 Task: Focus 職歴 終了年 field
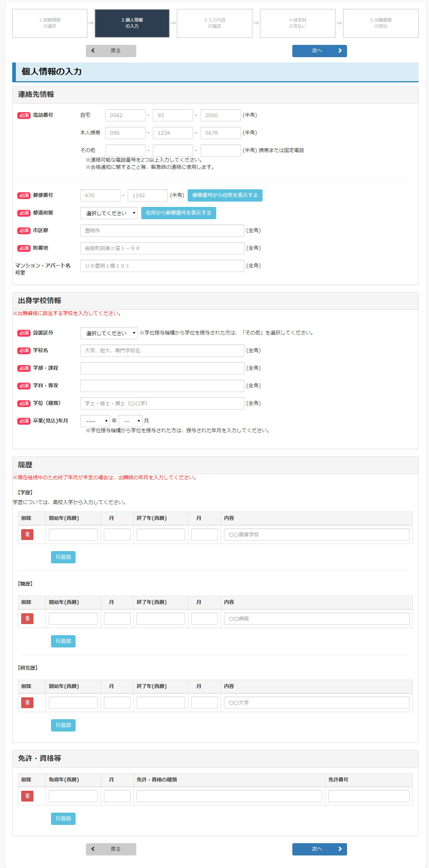pyautogui.click(x=161, y=619)
